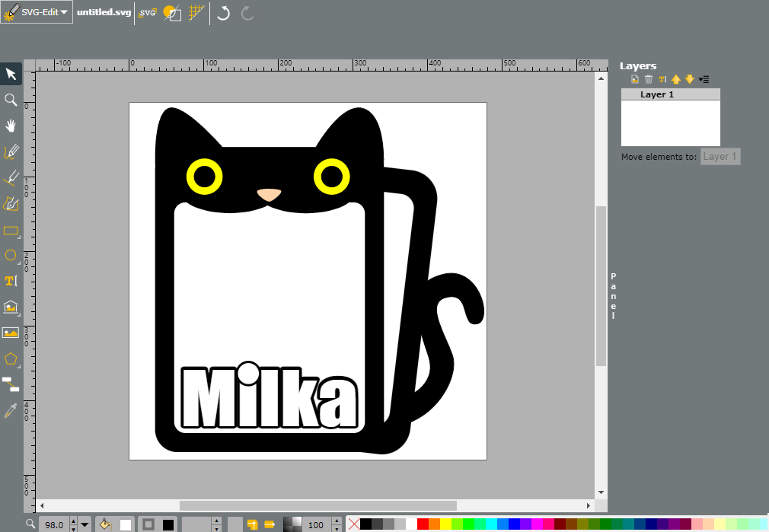Select the Zoom tool in left toolbar
Screen dimensions: 769x532
pos(11,100)
